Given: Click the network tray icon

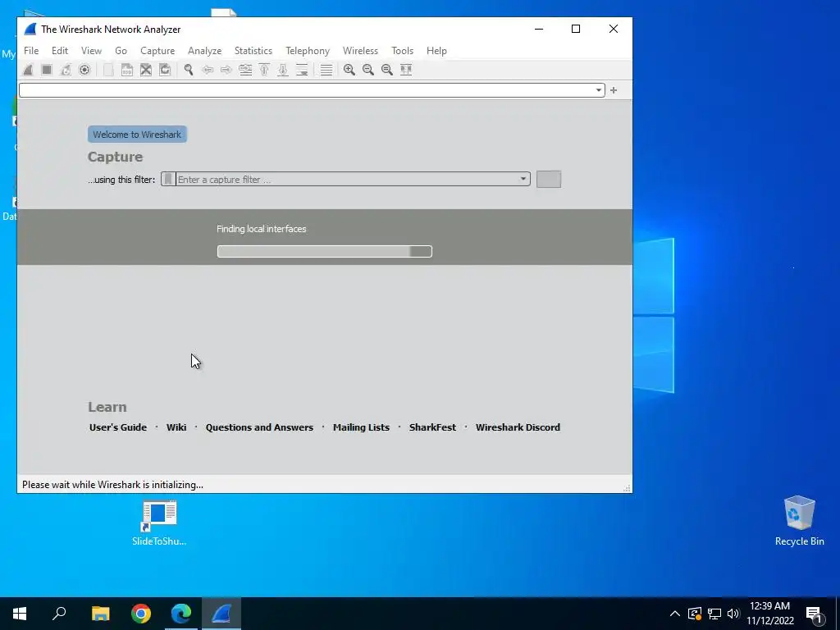Looking at the screenshot, I should (714, 614).
